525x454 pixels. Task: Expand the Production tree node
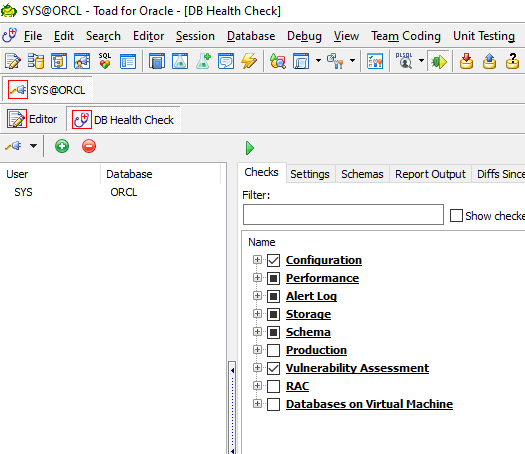[x=257, y=350]
